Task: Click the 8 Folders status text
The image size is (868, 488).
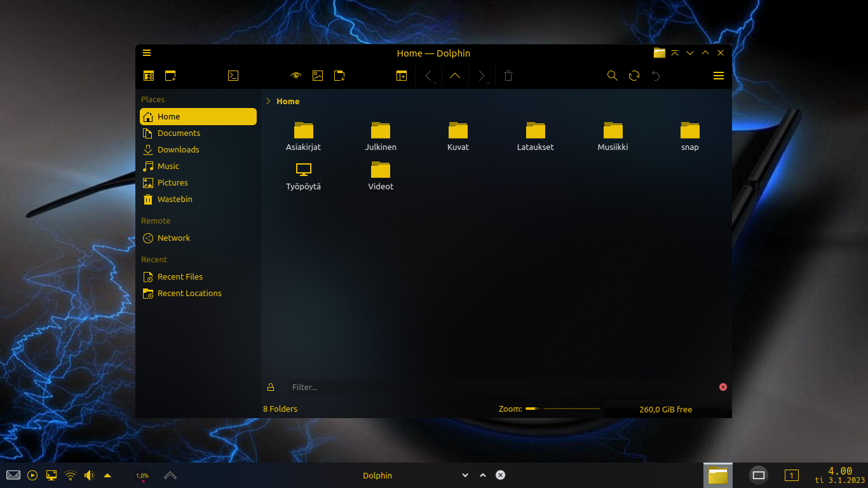Action: (280, 409)
